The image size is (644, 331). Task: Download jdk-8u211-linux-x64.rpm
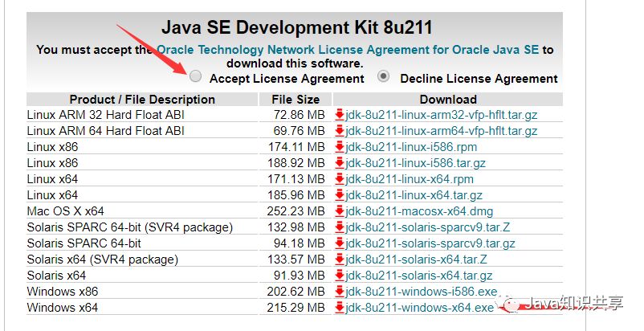[x=410, y=178]
